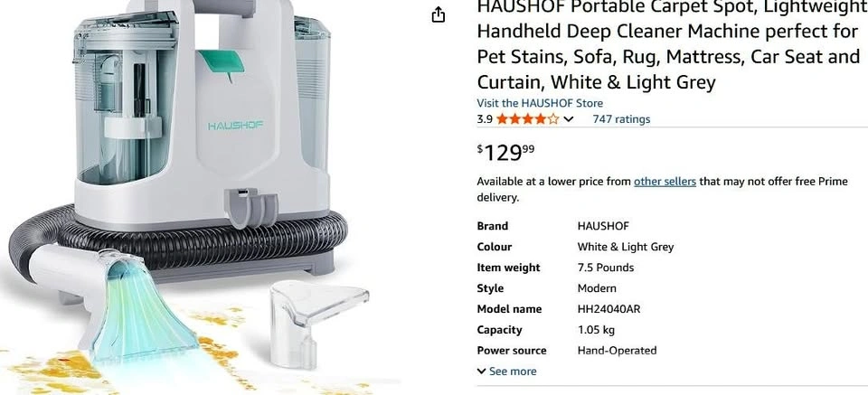Click the clear nozzle attachment in the image
The image size is (868, 395).
pyautogui.click(x=317, y=322)
